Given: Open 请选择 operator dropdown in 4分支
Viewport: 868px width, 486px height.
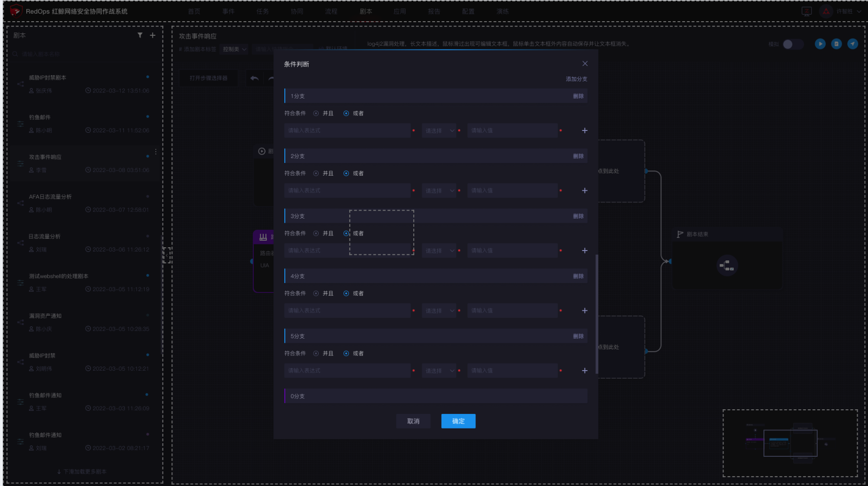Looking at the screenshot, I should pyautogui.click(x=439, y=311).
